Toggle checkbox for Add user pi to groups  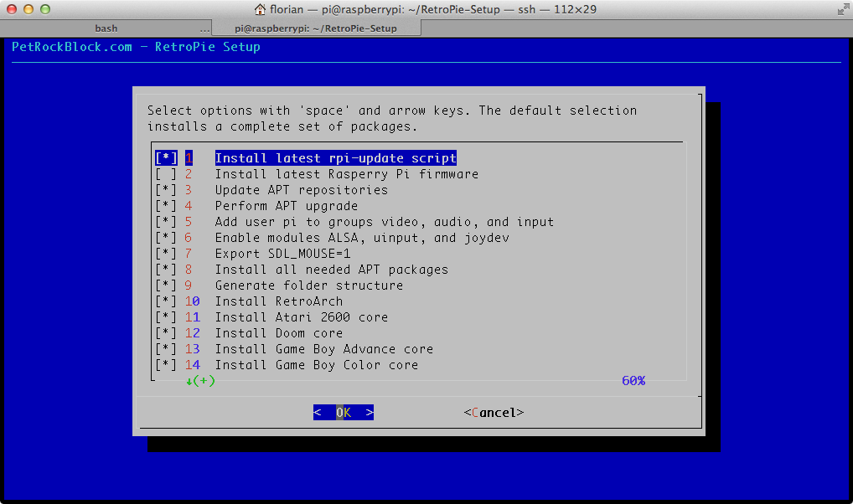pyautogui.click(x=166, y=222)
